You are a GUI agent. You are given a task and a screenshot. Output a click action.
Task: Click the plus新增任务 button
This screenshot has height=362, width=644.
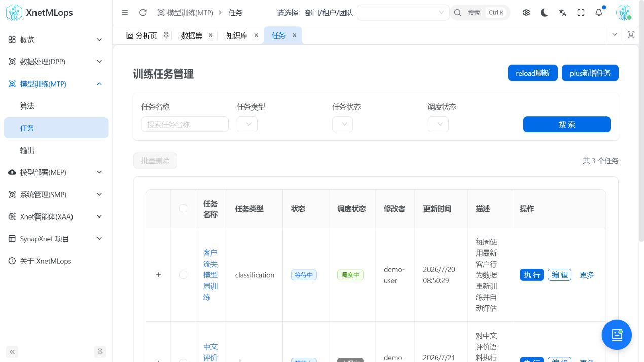(x=590, y=73)
